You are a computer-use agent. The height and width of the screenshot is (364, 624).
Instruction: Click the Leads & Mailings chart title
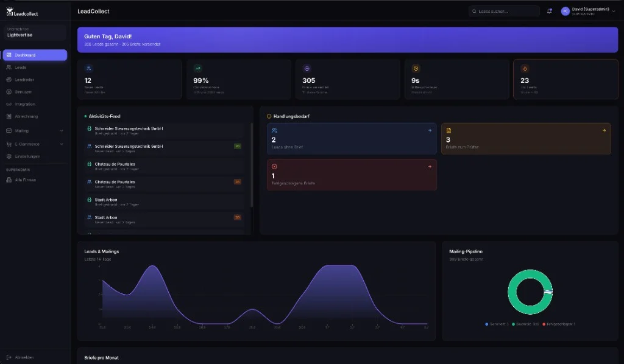[x=102, y=251]
